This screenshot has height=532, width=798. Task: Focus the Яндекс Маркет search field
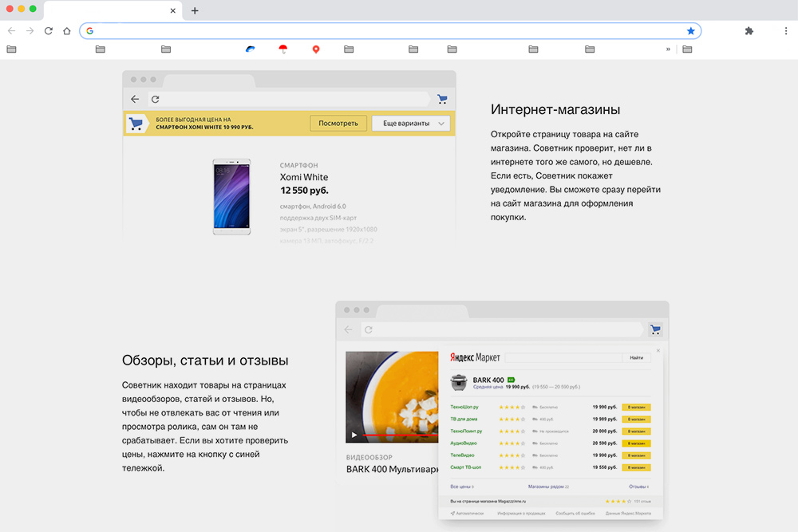coord(563,357)
